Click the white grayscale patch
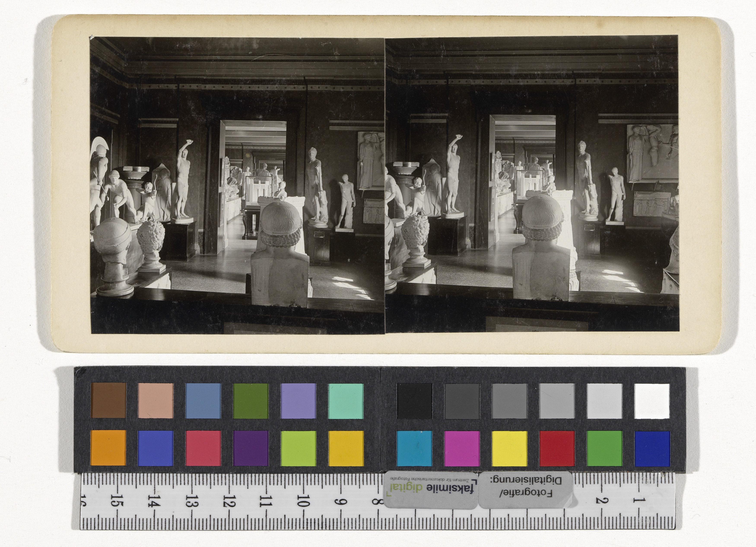 tap(652, 401)
